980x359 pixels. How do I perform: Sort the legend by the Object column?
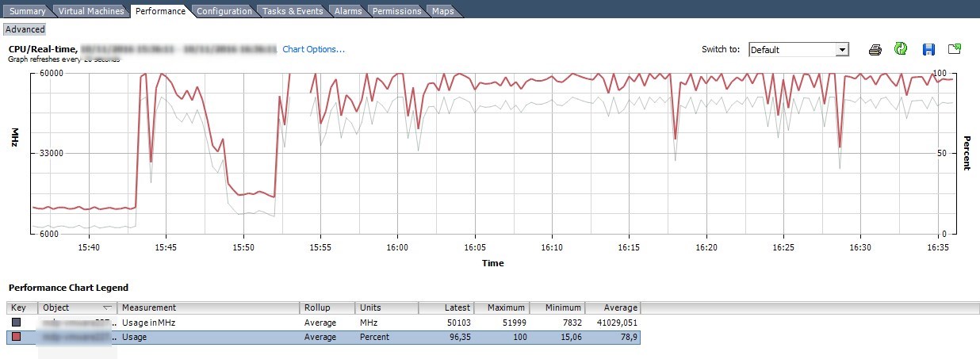tap(77, 307)
